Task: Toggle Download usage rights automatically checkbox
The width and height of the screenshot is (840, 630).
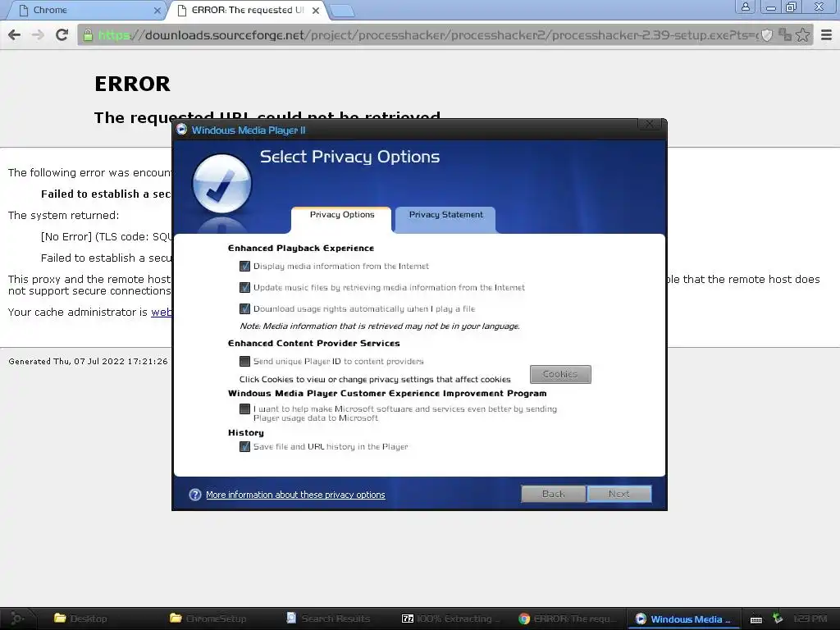Action: [x=244, y=309]
